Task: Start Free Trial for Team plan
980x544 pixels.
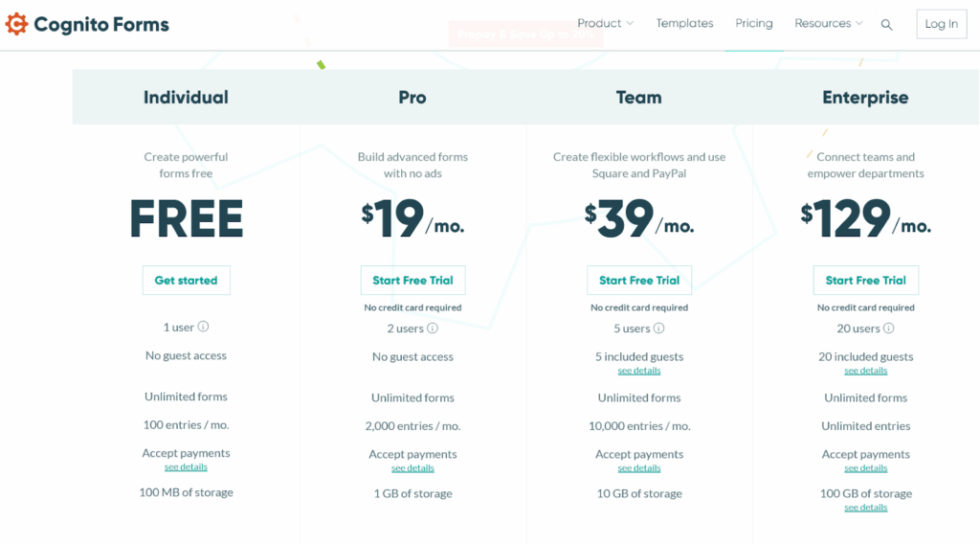Action: pos(639,281)
